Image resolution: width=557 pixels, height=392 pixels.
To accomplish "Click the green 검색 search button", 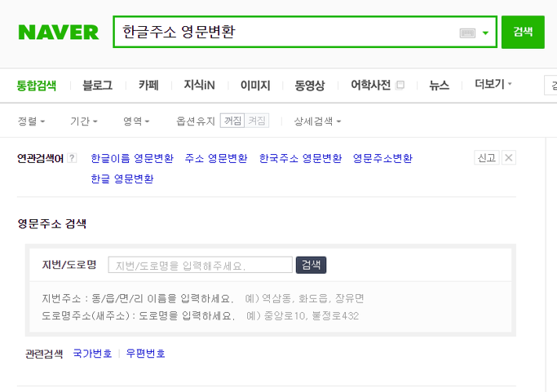I will click(x=523, y=32).
